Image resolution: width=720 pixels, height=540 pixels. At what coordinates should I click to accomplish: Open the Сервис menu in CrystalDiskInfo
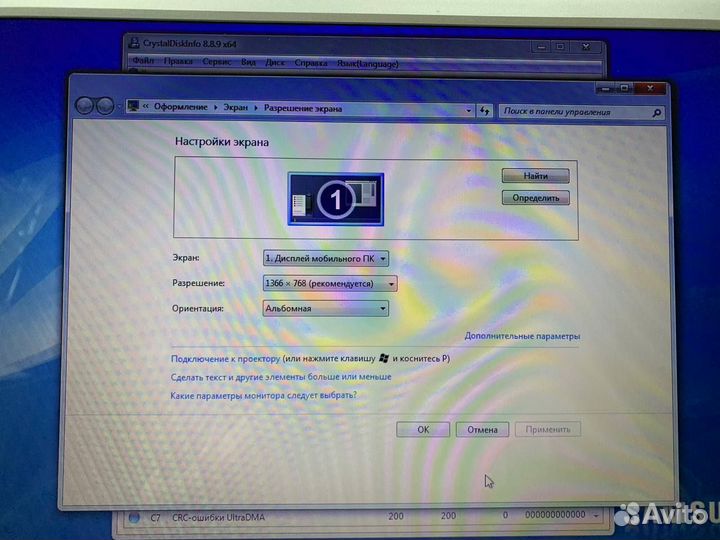point(217,61)
